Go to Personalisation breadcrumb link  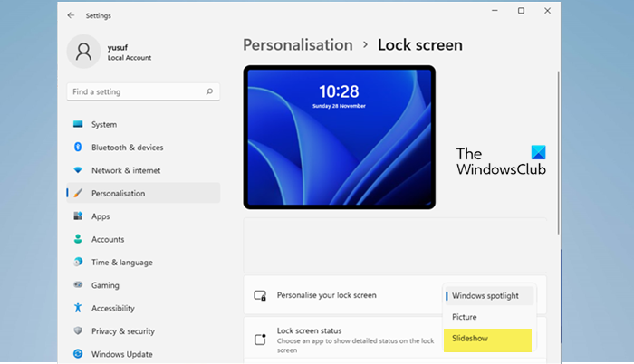[298, 45]
